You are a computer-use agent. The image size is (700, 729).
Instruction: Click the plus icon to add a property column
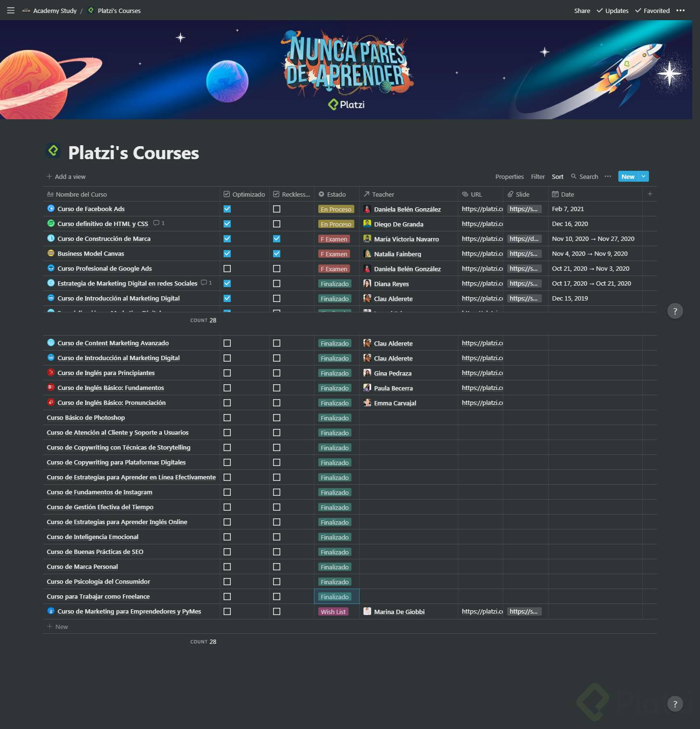[x=650, y=194]
